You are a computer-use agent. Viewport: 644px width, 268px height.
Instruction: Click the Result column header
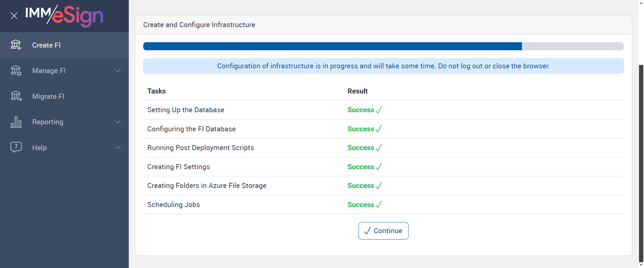358,91
